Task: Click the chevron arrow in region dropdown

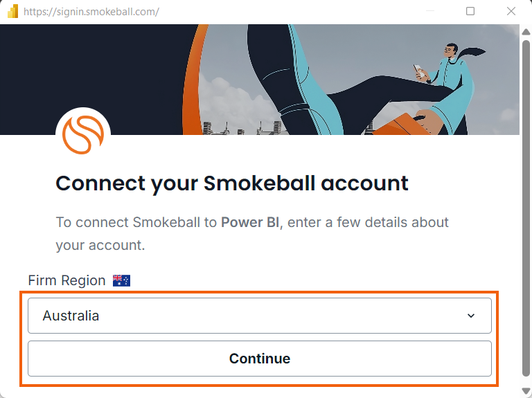Action: point(471,316)
